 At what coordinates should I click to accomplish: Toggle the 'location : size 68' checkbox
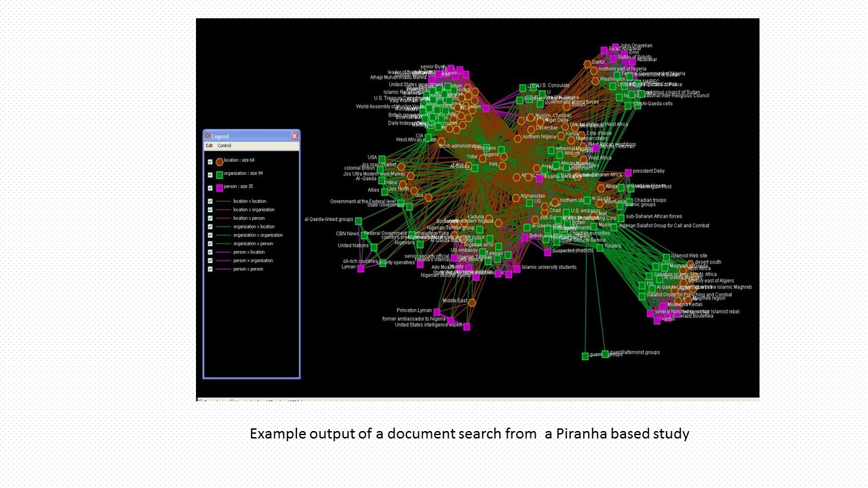(210, 162)
